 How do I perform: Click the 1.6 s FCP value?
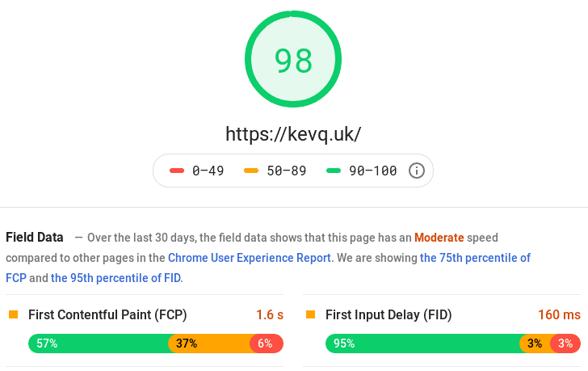coord(270,314)
